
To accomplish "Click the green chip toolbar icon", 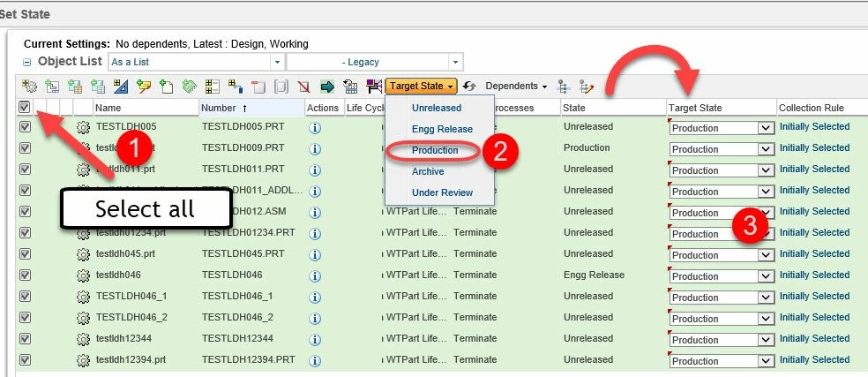I will coord(190,86).
